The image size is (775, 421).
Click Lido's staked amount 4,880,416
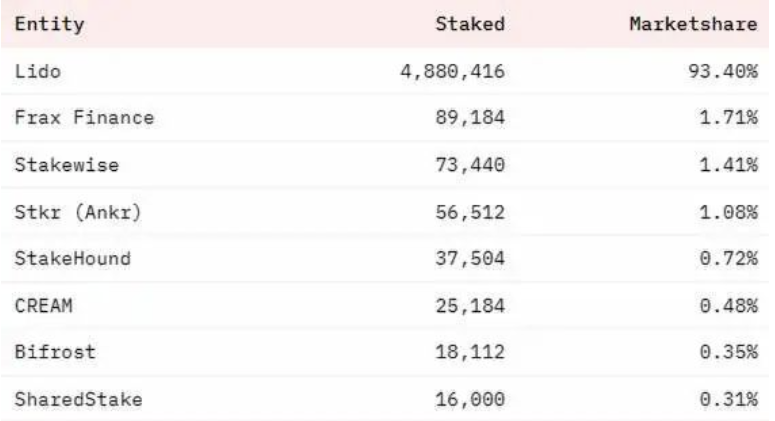point(452,72)
